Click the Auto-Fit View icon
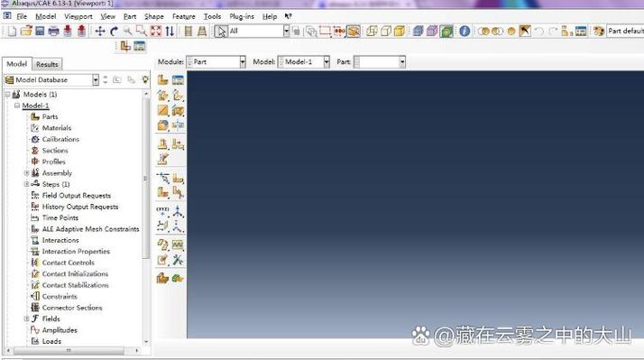644x360 pixels. click(156, 31)
